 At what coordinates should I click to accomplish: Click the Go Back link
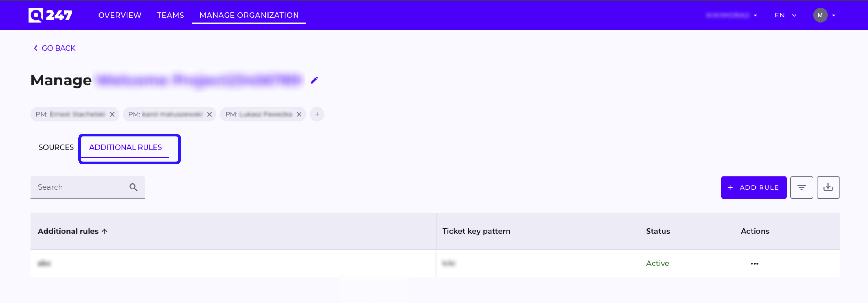pos(54,48)
